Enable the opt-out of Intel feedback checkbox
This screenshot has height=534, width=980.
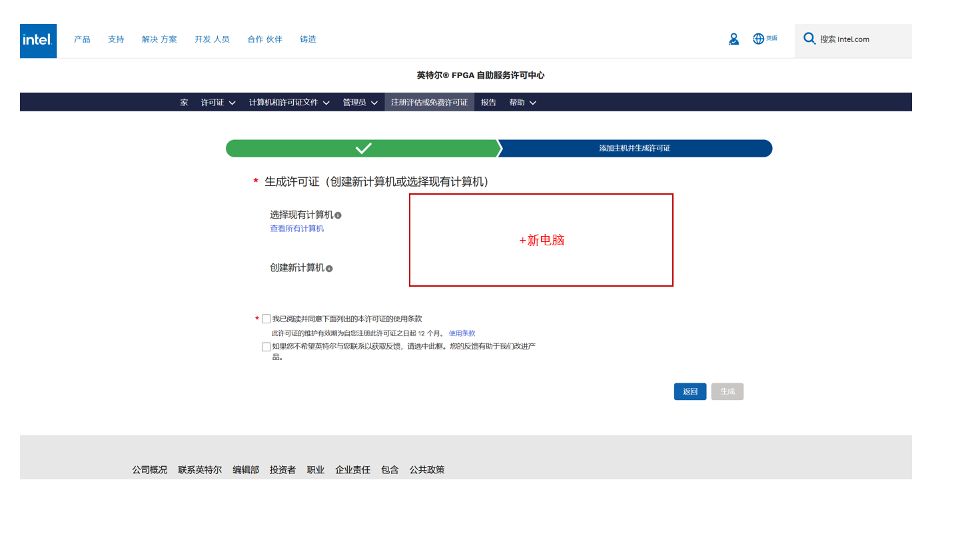click(x=266, y=346)
